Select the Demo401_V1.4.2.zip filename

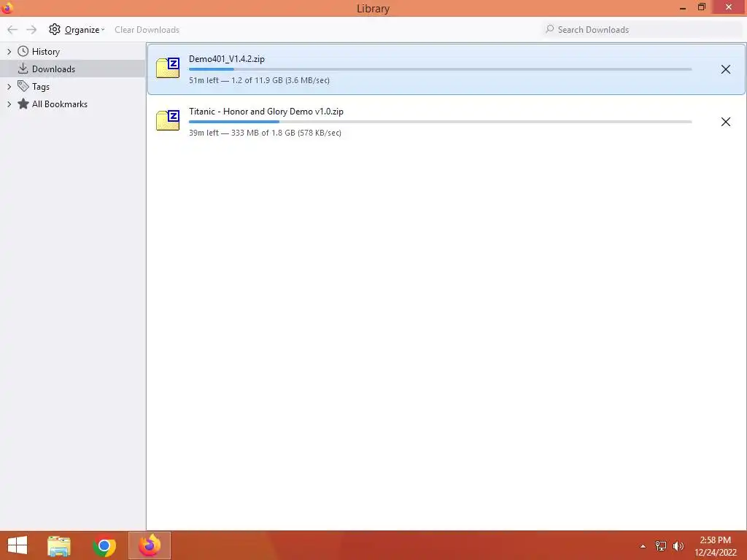point(227,59)
